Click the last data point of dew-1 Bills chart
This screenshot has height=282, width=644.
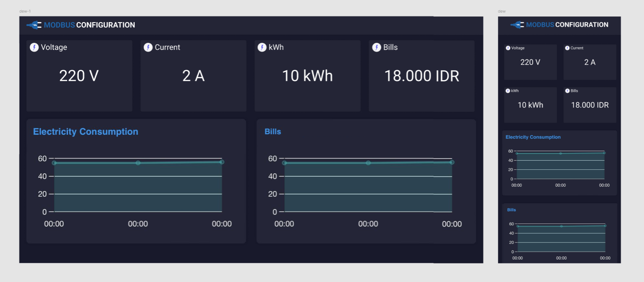pos(452,162)
